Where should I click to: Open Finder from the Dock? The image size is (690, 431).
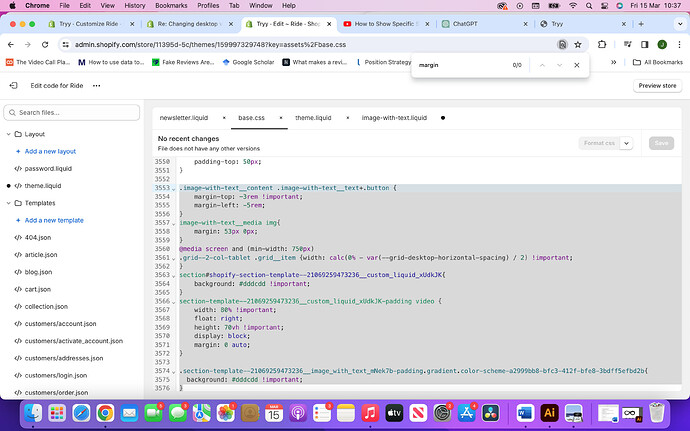coord(35,412)
